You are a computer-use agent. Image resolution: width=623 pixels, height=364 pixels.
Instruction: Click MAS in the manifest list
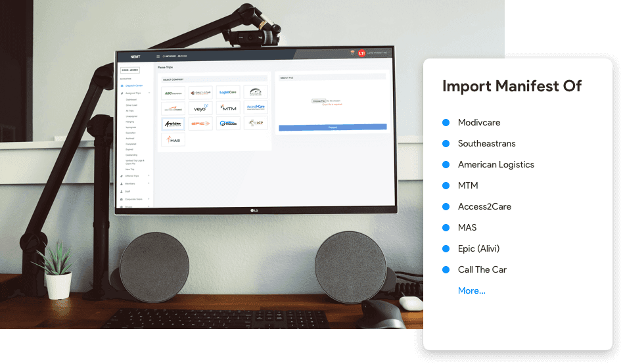pyautogui.click(x=467, y=228)
